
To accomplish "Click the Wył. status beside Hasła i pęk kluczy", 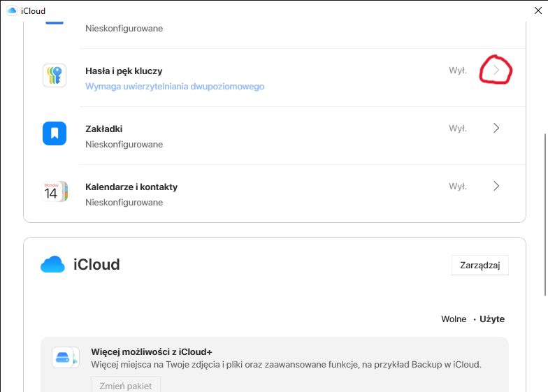I will click(458, 71).
